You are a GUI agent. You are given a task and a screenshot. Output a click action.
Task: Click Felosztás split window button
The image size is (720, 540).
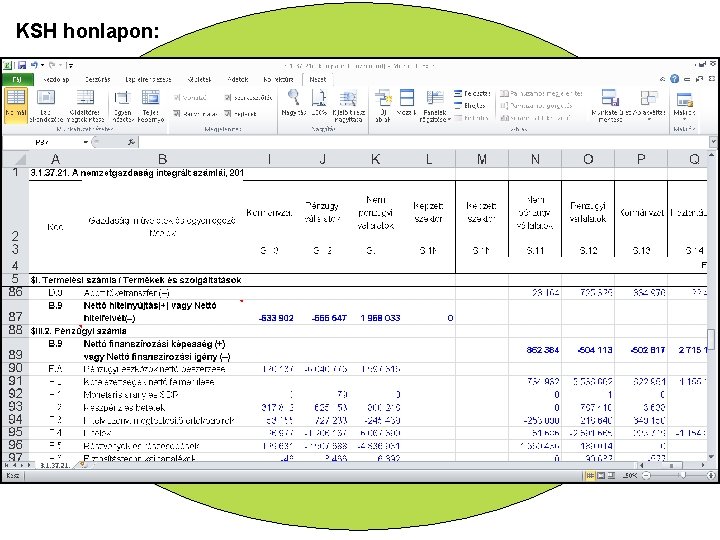472,93
